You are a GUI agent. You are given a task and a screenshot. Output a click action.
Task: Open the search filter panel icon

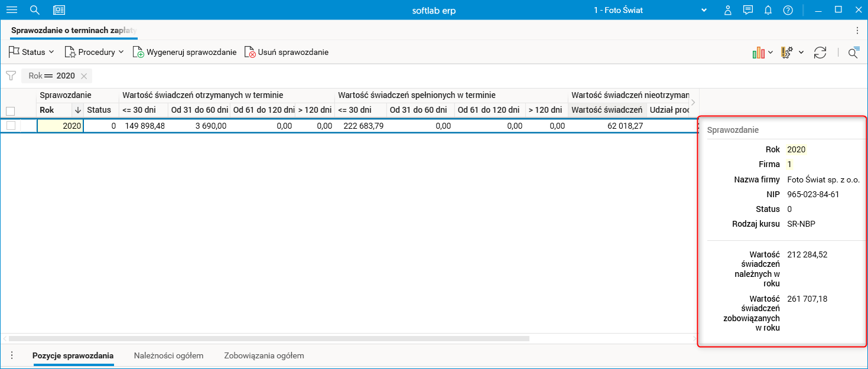[x=854, y=53]
